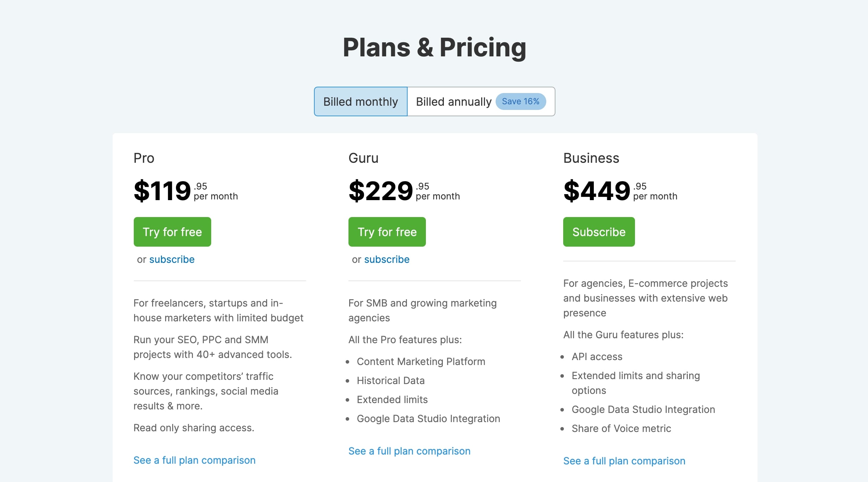868x482 pixels.
Task: Select the Pro plan title
Action: (144, 158)
